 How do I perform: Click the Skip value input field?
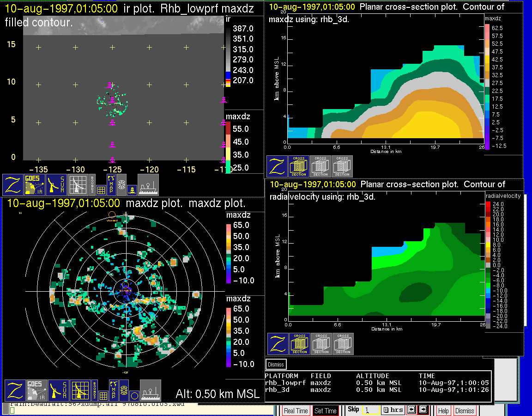371,410
